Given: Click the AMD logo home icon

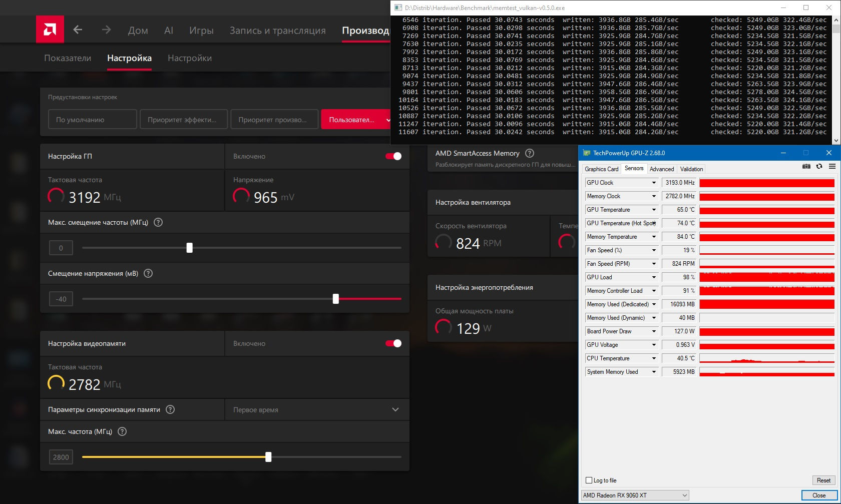Looking at the screenshot, I should coord(50,29).
